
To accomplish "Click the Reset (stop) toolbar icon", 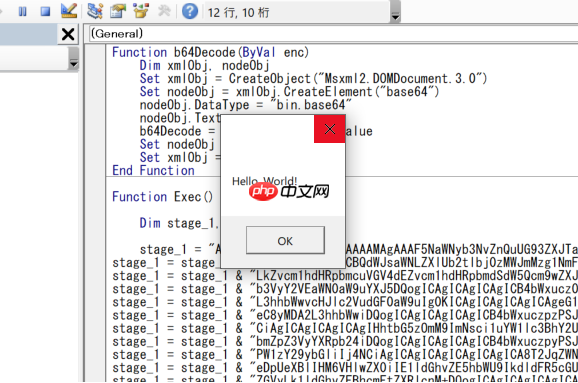I will click(x=45, y=11).
